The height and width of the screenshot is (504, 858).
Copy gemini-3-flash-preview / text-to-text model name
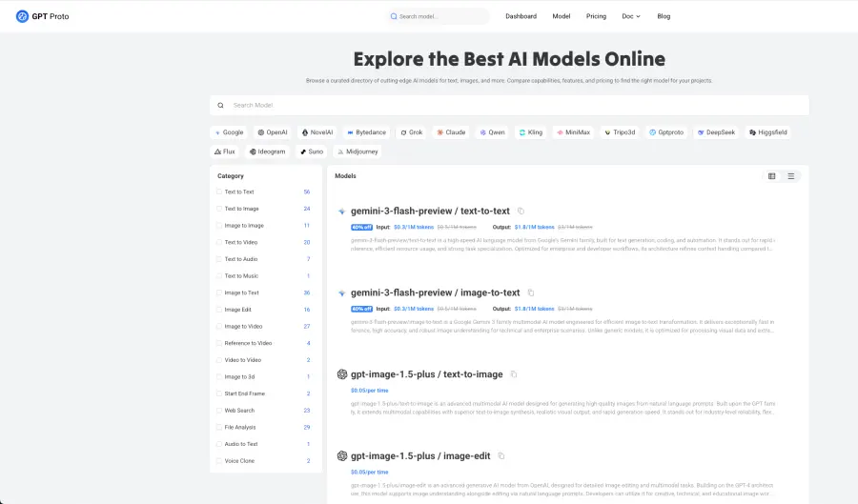pyautogui.click(x=521, y=211)
